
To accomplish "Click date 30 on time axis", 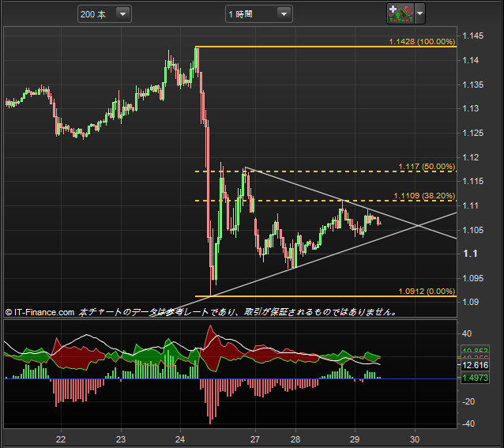I will 415,439.
